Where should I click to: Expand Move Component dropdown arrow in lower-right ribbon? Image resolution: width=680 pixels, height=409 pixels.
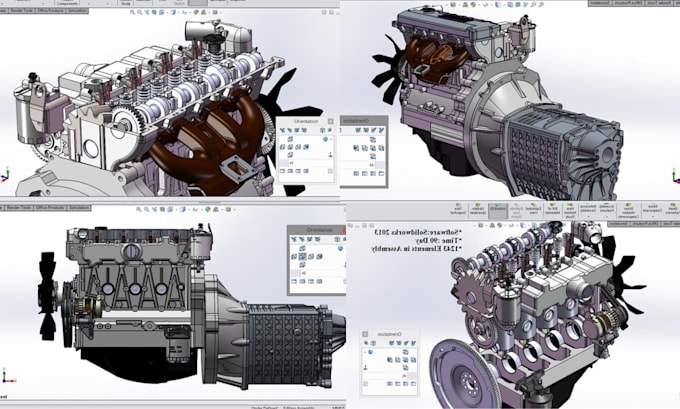[x=653, y=216]
